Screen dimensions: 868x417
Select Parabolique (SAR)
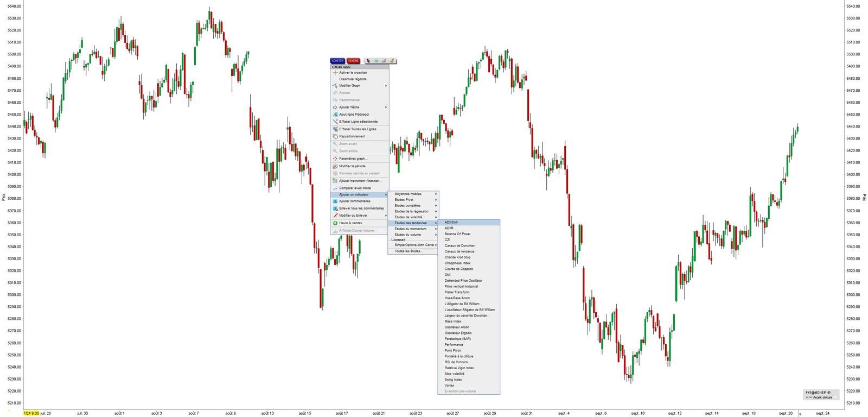click(469, 339)
